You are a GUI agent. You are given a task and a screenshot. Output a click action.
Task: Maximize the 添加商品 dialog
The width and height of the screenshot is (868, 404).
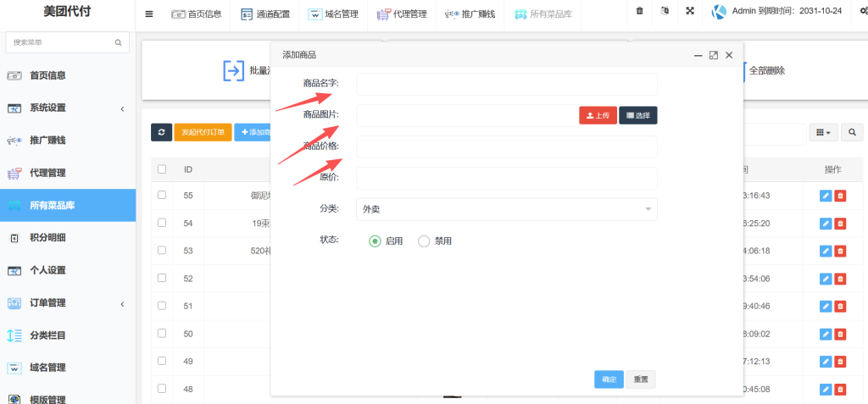pos(714,55)
